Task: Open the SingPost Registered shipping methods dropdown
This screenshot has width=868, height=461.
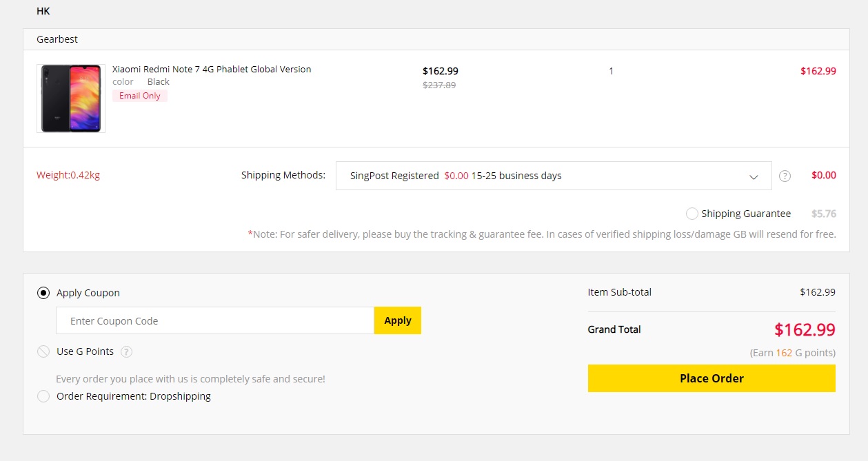Action: click(554, 176)
